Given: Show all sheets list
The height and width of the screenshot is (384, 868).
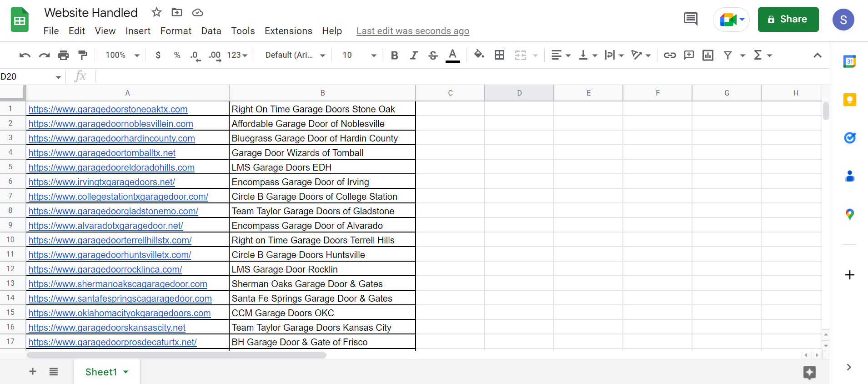Looking at the screenshot, I should click(x=54, y=372).
